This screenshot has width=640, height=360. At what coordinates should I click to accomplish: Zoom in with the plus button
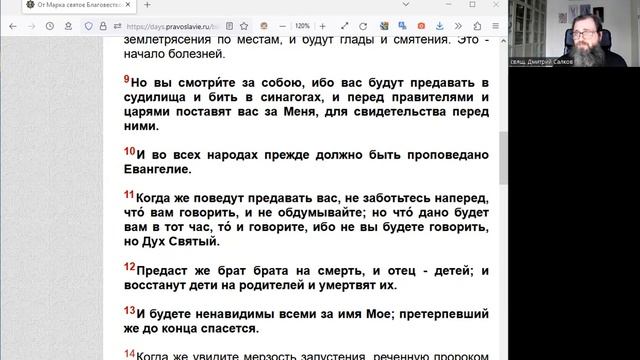pyautogui.click(x=322, y=26)
